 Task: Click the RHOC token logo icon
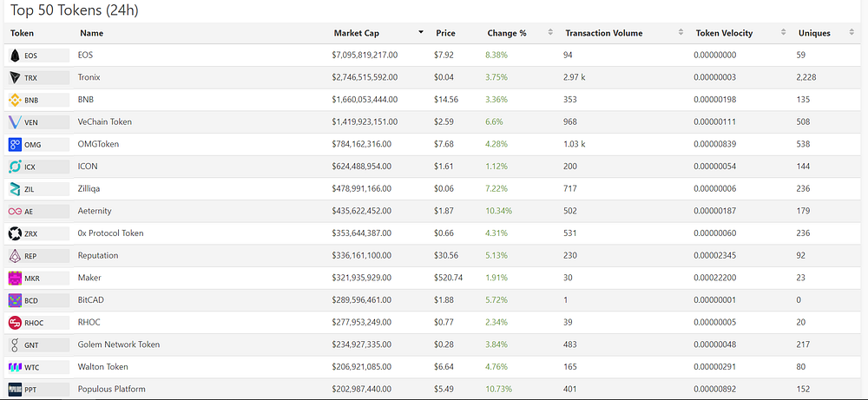point(15,323)
